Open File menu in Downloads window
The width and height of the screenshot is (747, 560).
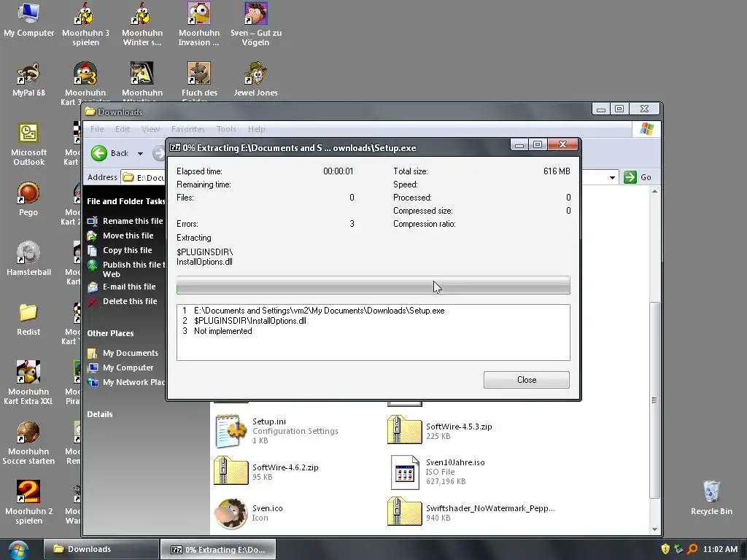97,129
